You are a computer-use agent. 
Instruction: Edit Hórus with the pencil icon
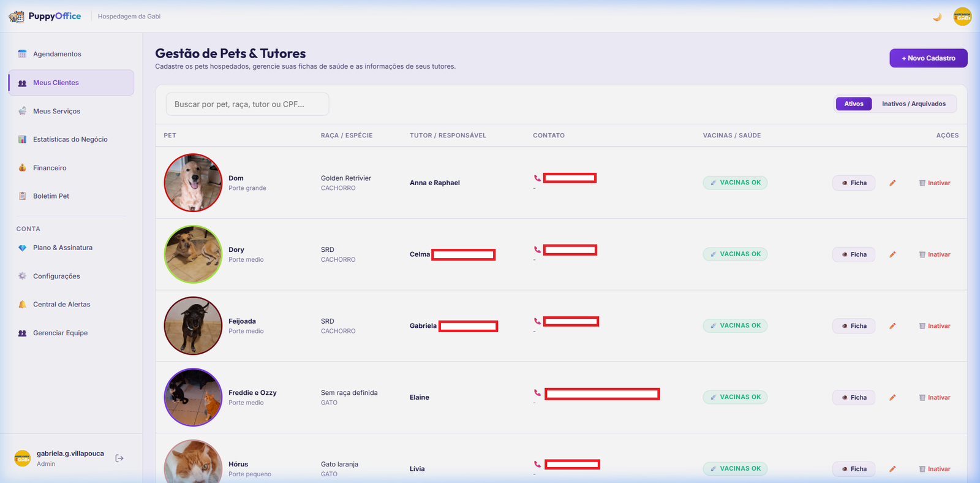tap(892, 469)
